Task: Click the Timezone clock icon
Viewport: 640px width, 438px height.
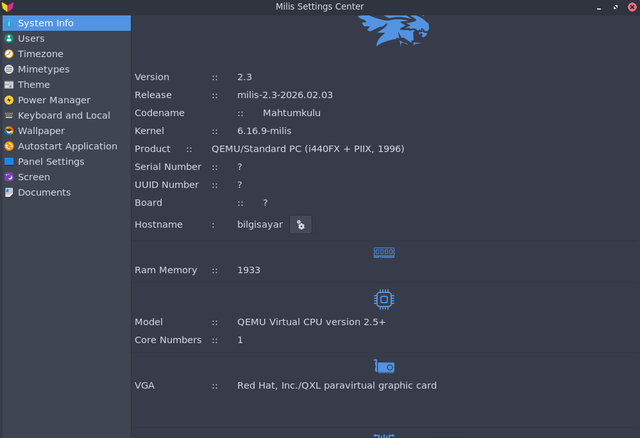Action: (9, 54)
